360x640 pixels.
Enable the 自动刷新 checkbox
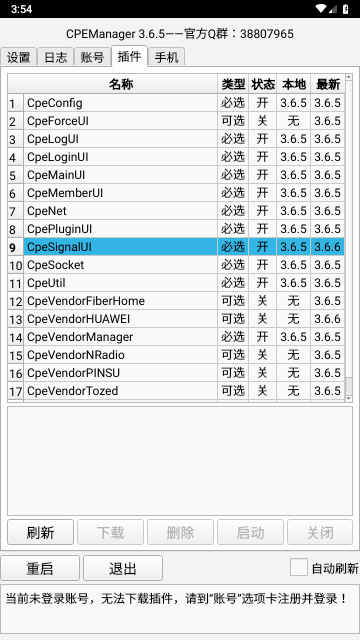(x=299, y=567)
